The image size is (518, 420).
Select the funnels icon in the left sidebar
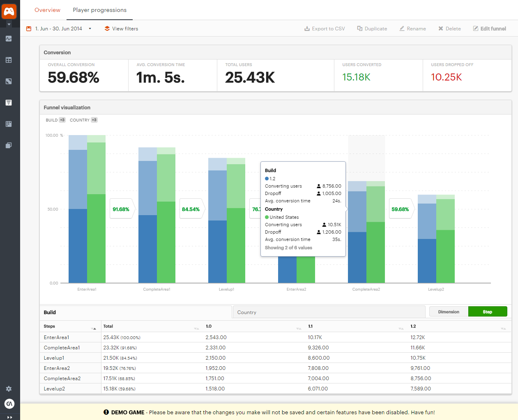pyautogui.click(x=9, y=103)
